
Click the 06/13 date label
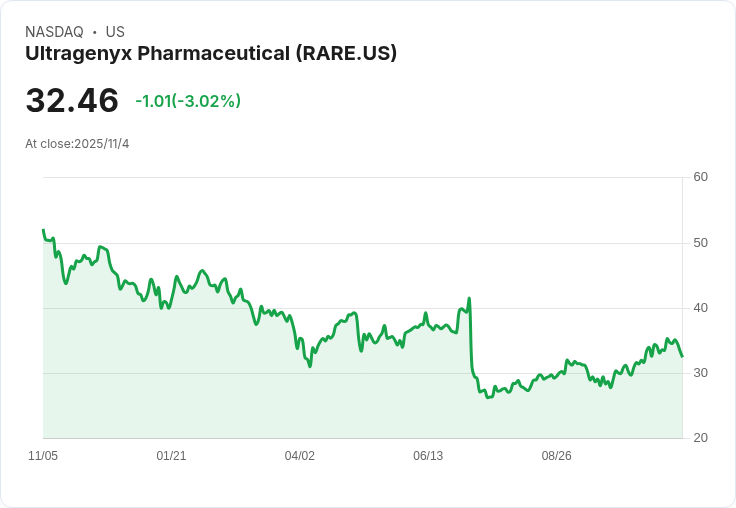[x=428, y=456]
